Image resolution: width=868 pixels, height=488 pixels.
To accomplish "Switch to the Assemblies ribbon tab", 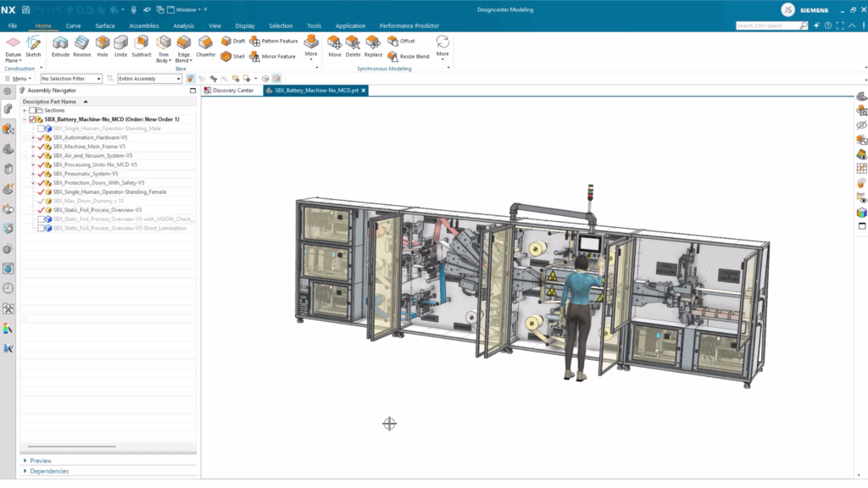I will pos(143,26).
